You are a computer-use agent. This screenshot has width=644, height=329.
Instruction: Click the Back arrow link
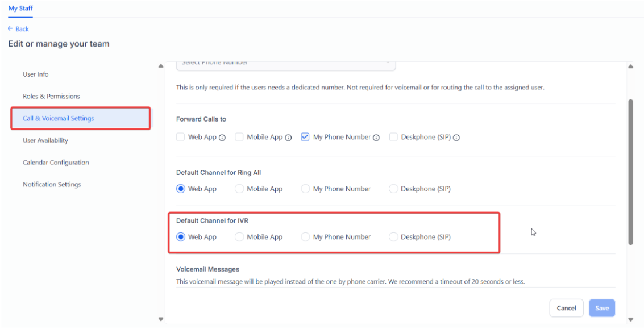click(18, 29)
